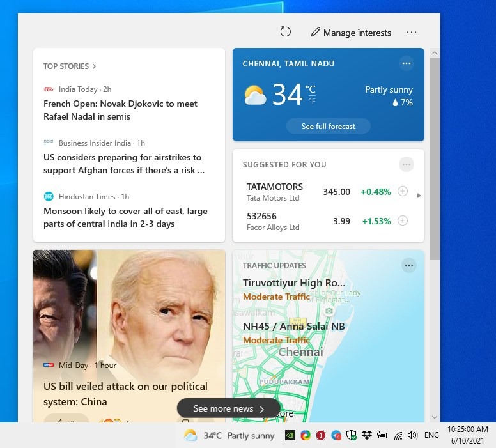496x448 pixels.
Task: Click the partly sunny weather icon in card
Action: tap(255, 95)
